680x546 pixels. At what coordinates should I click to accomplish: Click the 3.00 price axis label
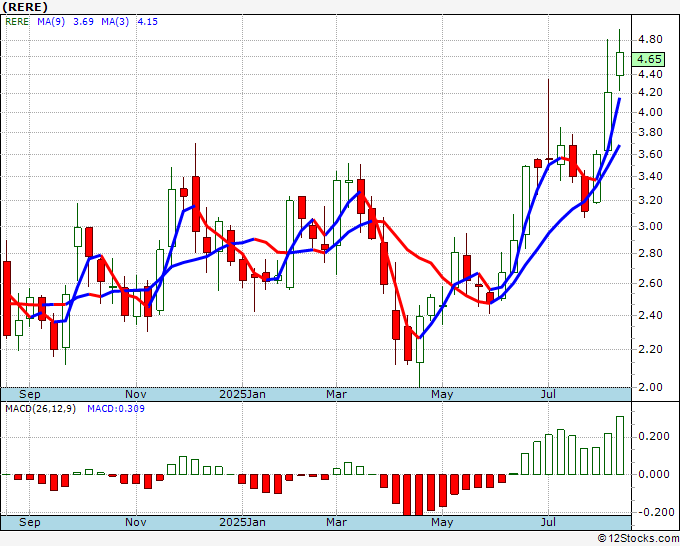pos(650,226)
